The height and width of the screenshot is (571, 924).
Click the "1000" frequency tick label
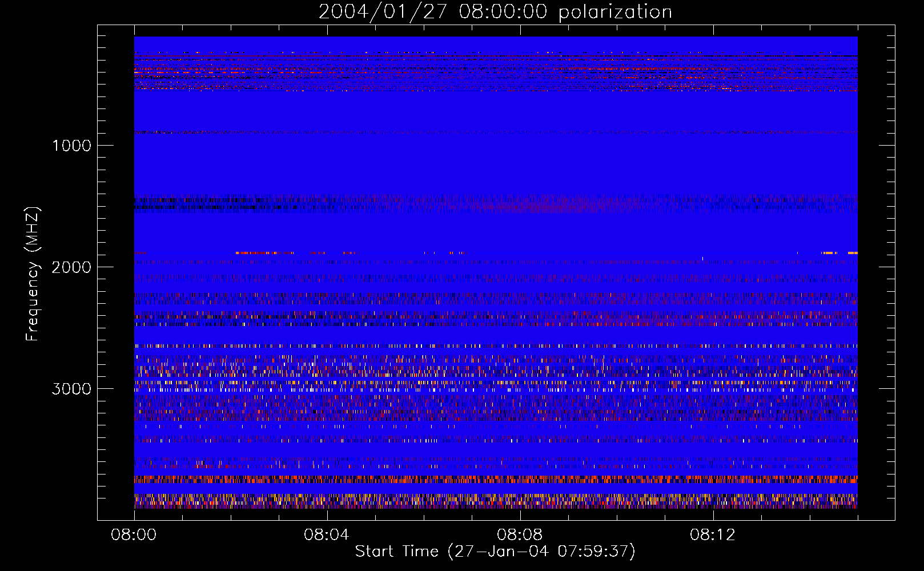[71, 146]
